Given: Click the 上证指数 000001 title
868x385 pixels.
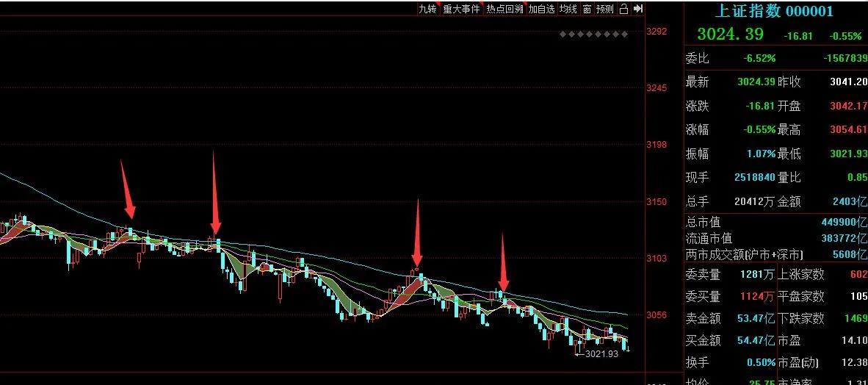Looking at the screenshot, I should coord(774,10).
